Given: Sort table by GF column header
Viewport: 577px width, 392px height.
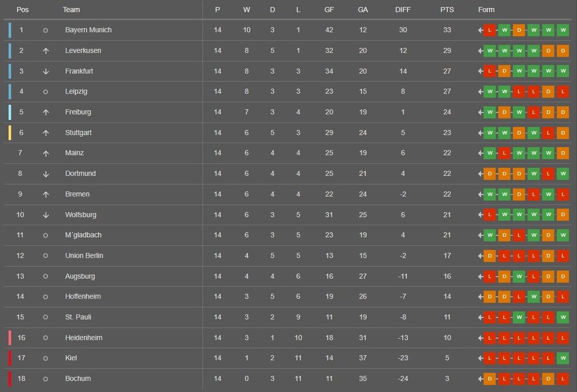Looking at the screenshot, I should tap(329, 10).
